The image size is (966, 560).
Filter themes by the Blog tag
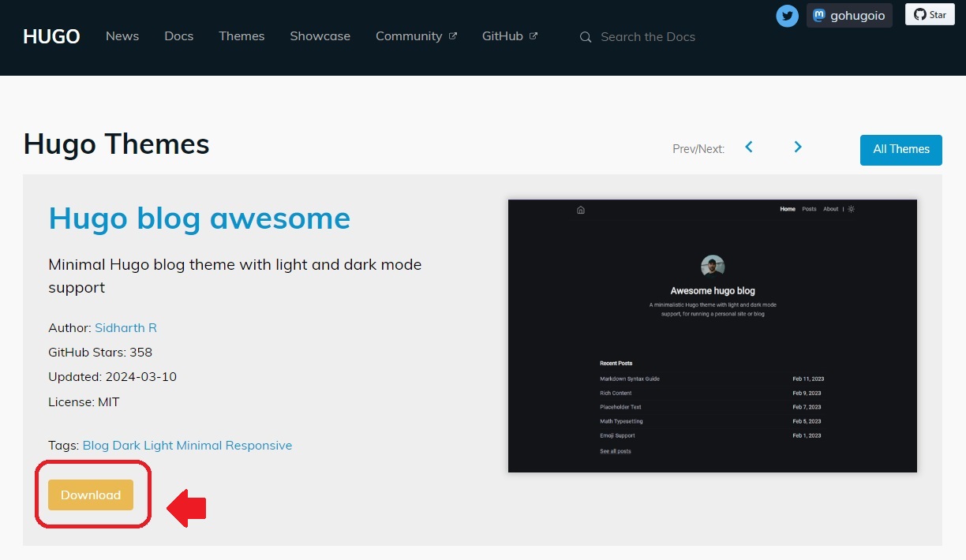(x=95, y=446)
